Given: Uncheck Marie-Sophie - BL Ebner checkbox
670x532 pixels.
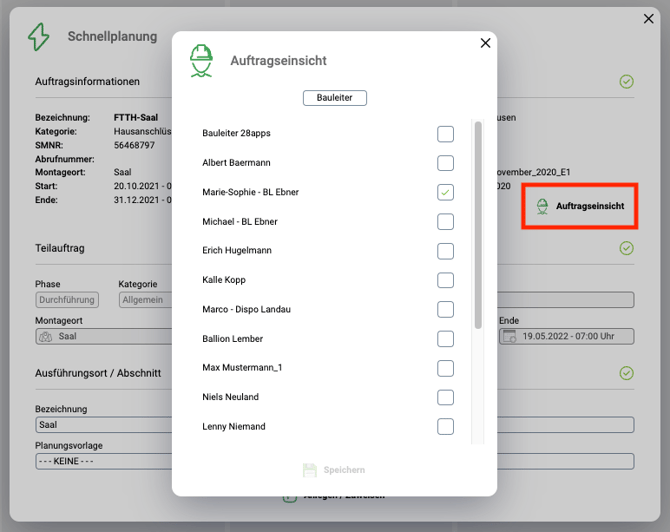Looking at the screenshot, I should coord(445,192).
